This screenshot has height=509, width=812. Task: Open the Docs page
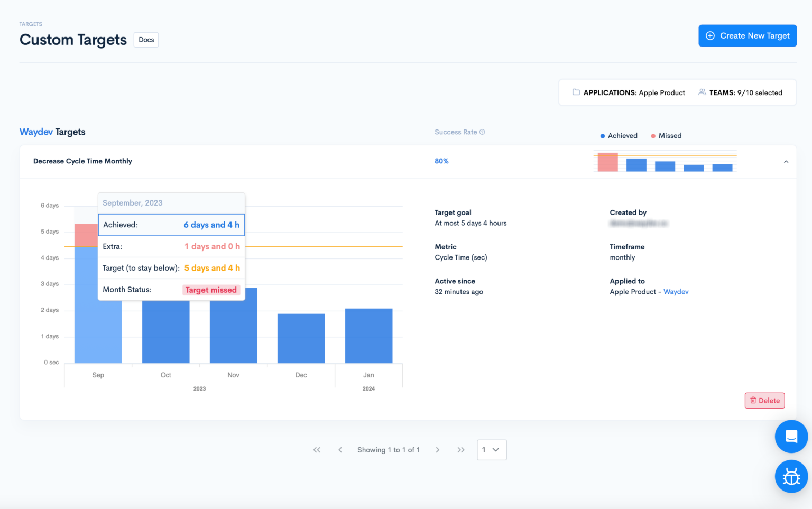(145, 40)
